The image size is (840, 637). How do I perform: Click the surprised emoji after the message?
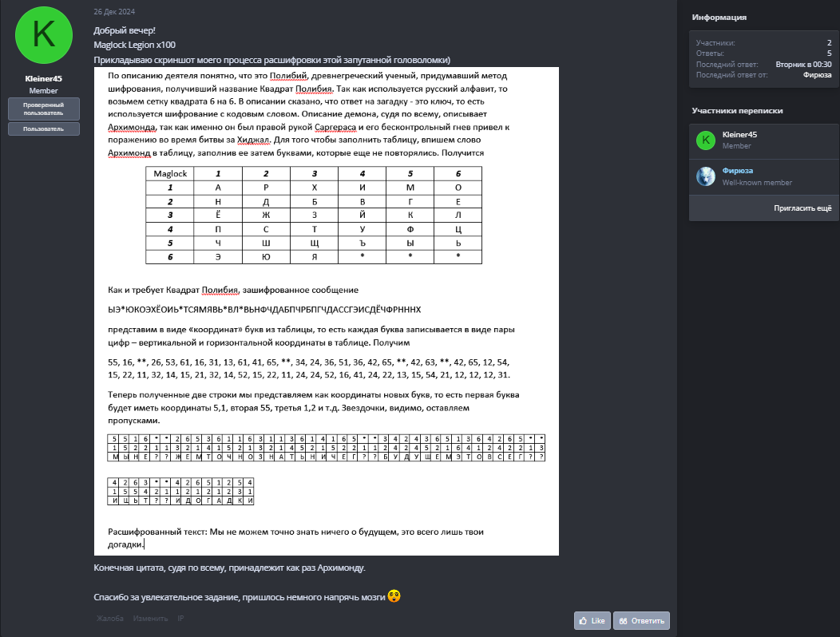(x=394, y=596)
